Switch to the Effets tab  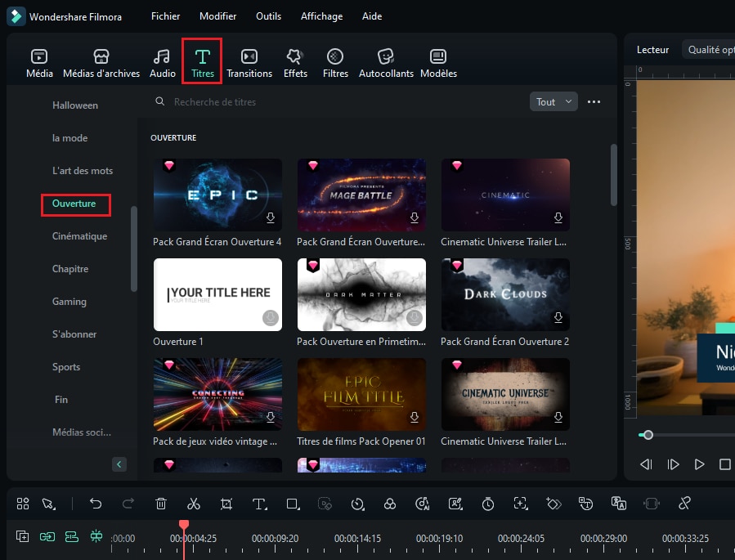click(x=295, y=63)
